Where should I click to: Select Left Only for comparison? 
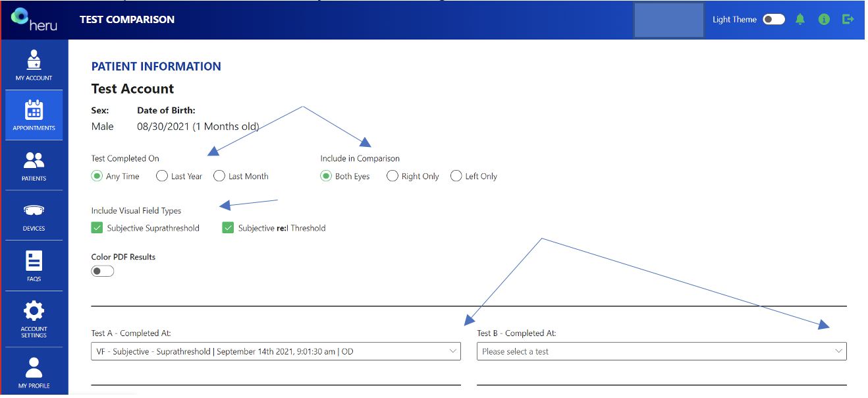(x=456, y=176)
